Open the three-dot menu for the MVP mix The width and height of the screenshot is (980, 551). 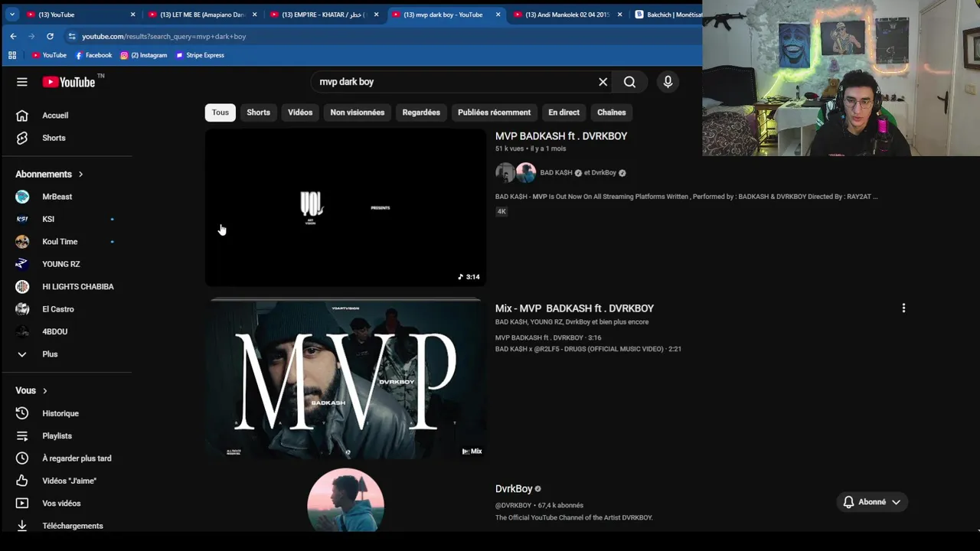pyautogui.click(x=903, y=308)
